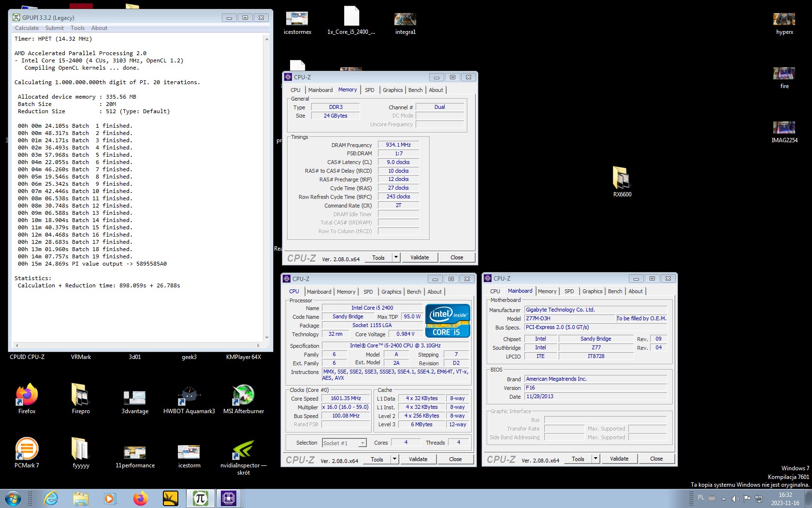812x508 pixels.
Task: Switch to SPD tab in Memory CPU-Z window
Action: 370,90
